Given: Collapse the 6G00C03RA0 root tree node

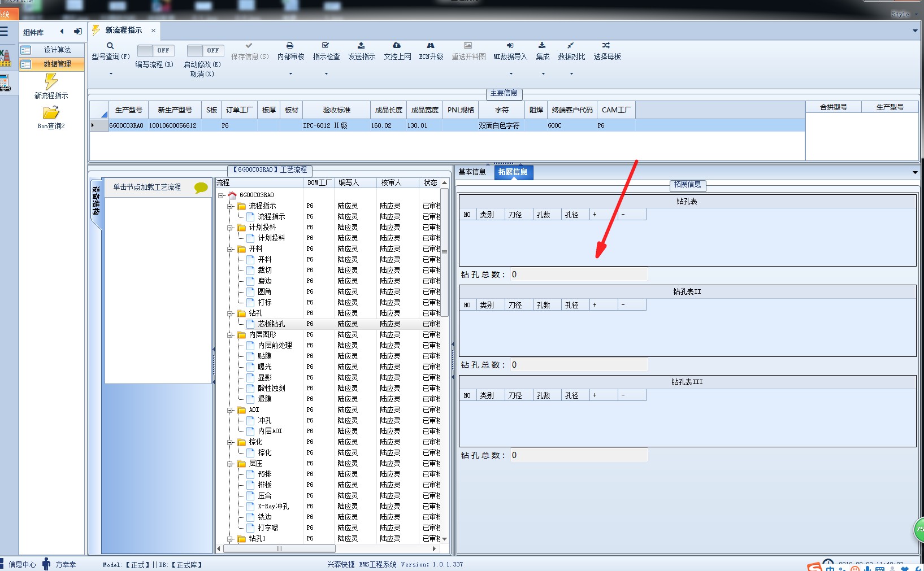Looking at the screenshot, I should pos(221,195).
